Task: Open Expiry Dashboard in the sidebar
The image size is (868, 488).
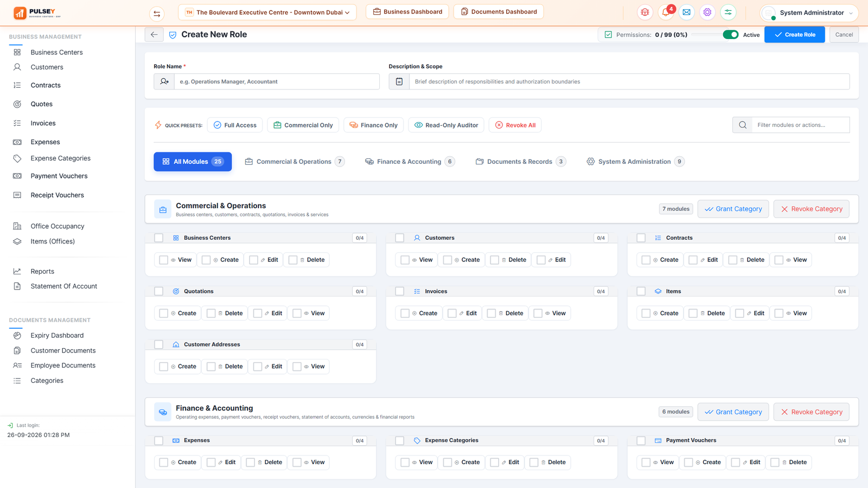Action: [57, 336]
